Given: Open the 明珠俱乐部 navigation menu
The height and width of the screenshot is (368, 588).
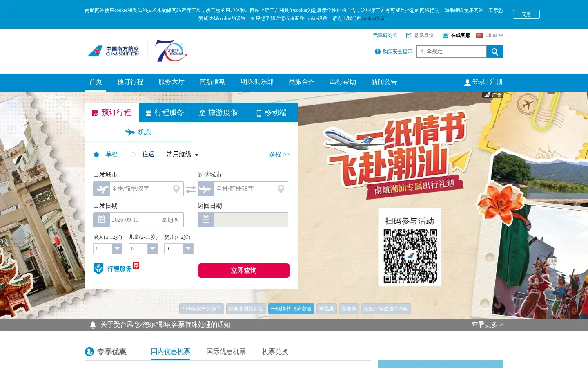Looking at the screenshot, I should coord(257,82).
